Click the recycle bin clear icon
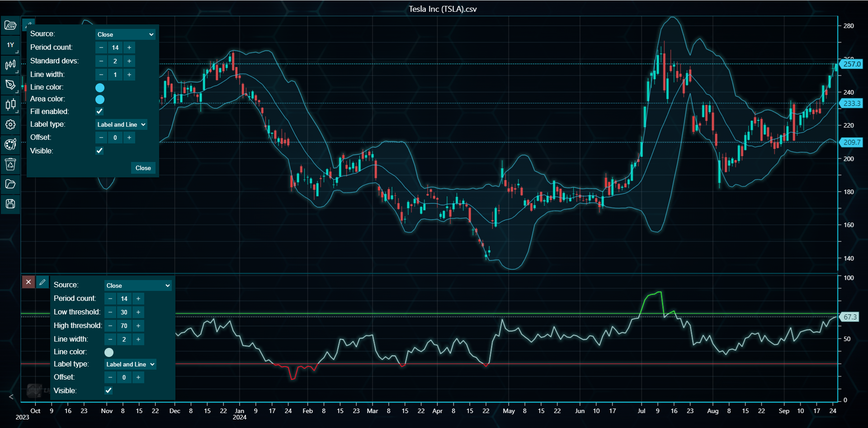The image size is (868, 428). point(10,164)
